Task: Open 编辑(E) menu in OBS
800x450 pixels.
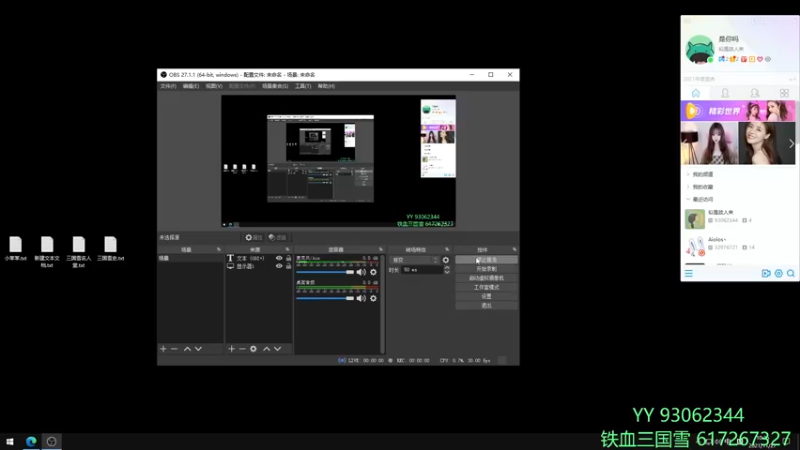Action: [191, 86]
